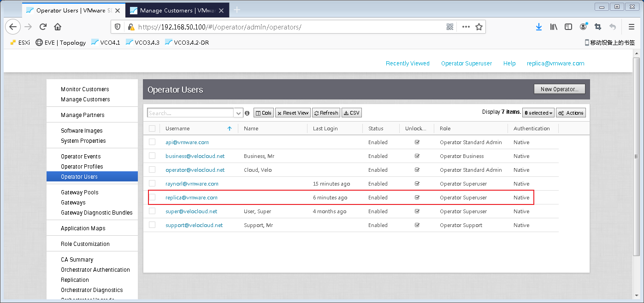
Task: Check the box for api@vmware.com
Action: tap(152, 142)
